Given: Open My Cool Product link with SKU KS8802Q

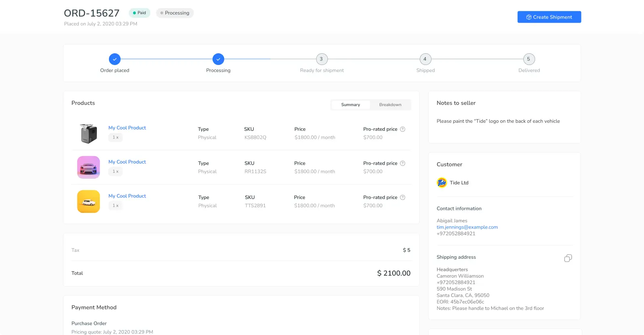Looking at the screenshot, I should pyautogui.click(x=127, y=128).
